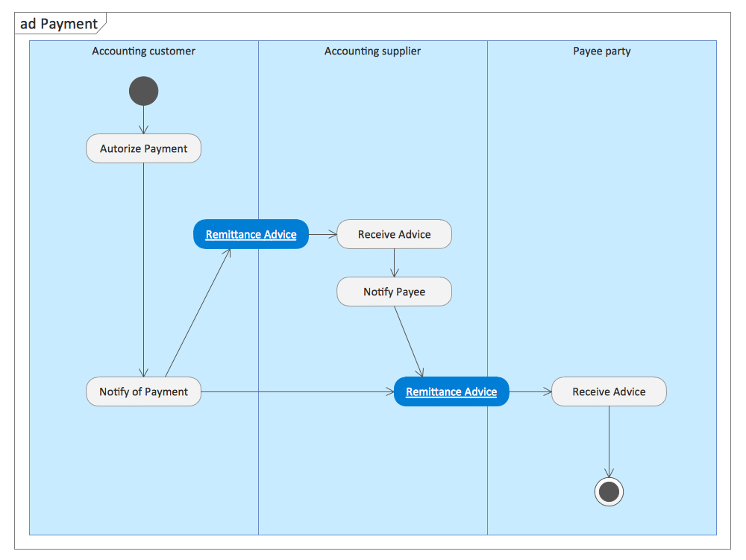Click the Autorize Payment activity

pos(144,148)
